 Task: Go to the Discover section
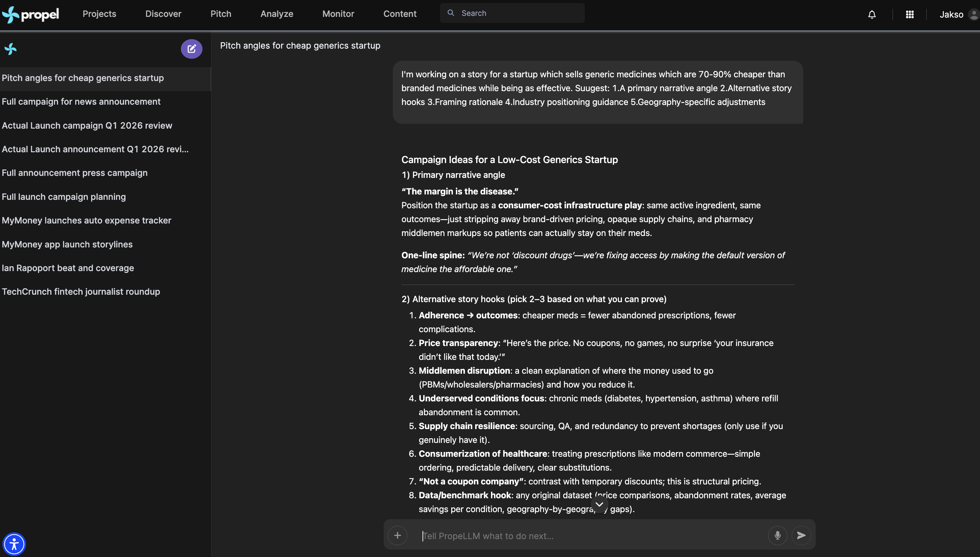[x=163, y=14]
